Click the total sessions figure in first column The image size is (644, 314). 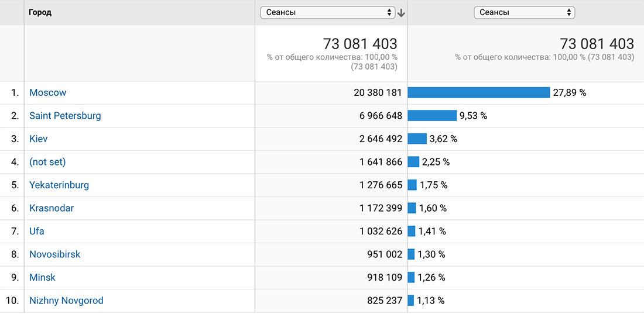360,43
